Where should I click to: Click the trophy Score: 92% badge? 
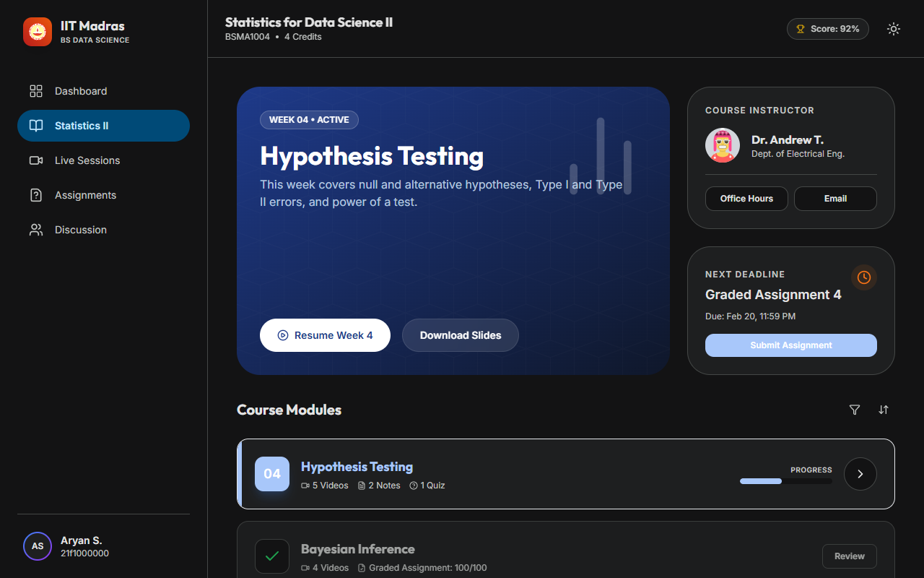tap(827, 29)
